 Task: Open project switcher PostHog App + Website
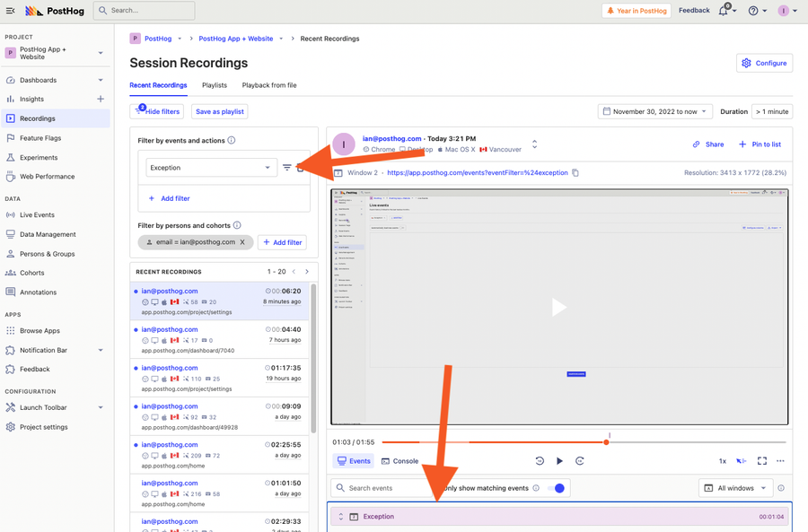pyautogui.click(x=55, y=53)
